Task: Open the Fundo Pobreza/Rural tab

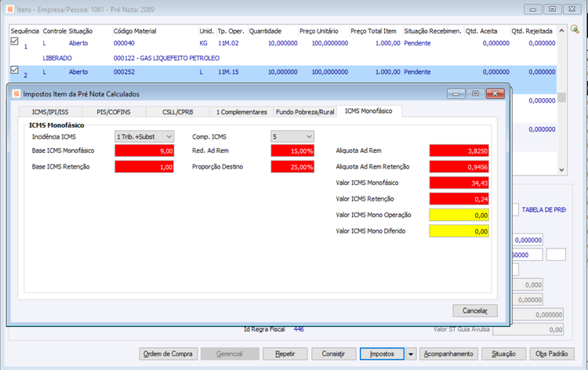Action: click(305, 112)
